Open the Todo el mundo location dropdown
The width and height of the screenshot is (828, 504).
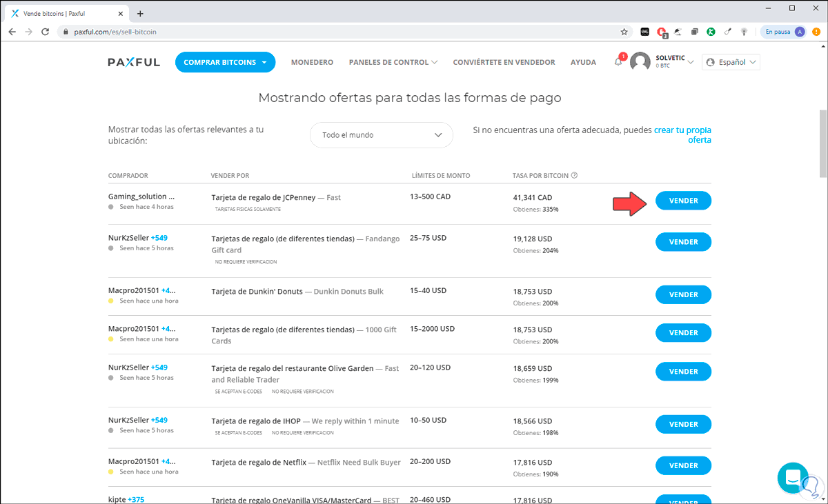coord(381,135)
